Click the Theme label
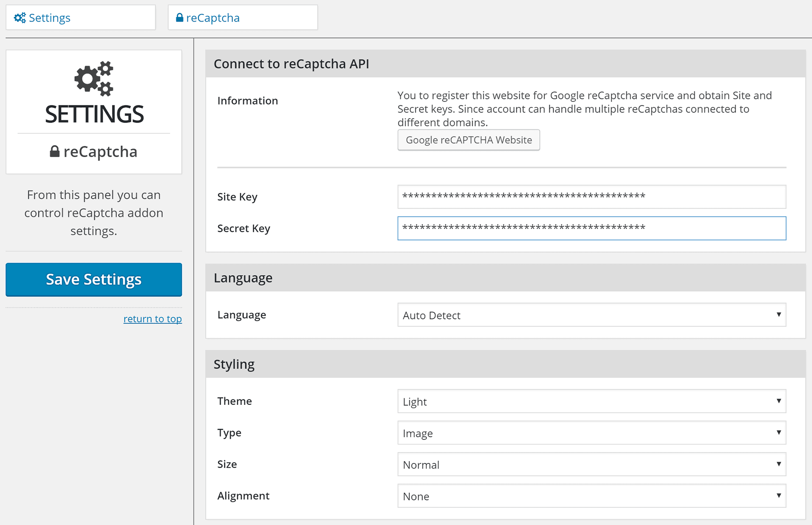Image resolution: width=812 pixels, height=525 pixels. (235, 401)
